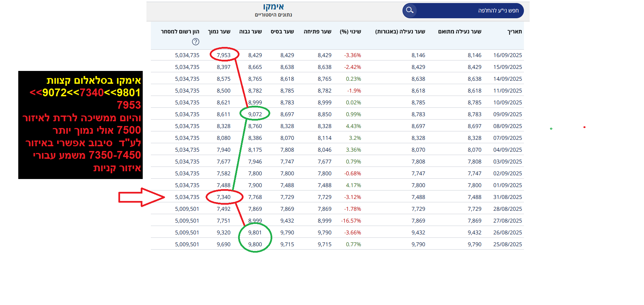The image size is (644, 305).
Task: Sort by the 'תאריך' date column header
Action: point(514,31)
